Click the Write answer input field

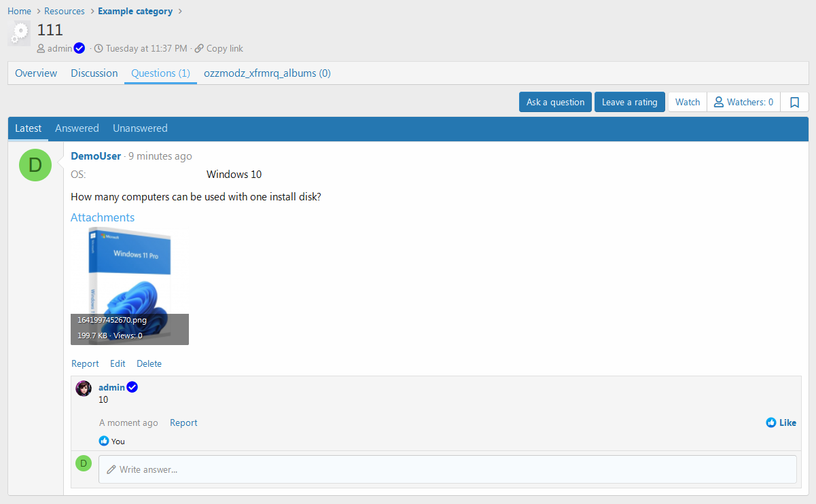(448, 469)
